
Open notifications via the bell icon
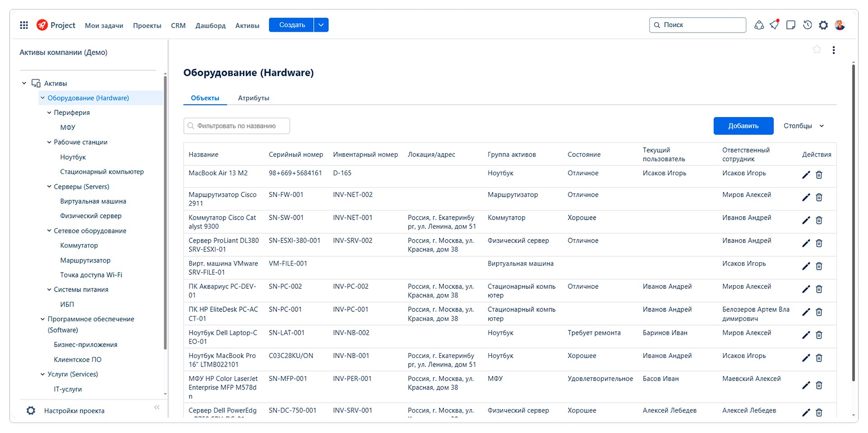coord(774,25)
